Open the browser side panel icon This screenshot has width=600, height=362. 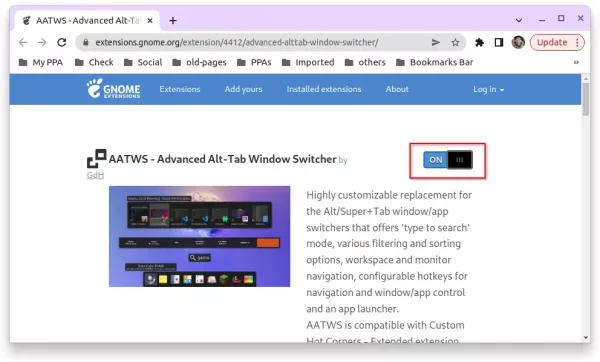499,42
